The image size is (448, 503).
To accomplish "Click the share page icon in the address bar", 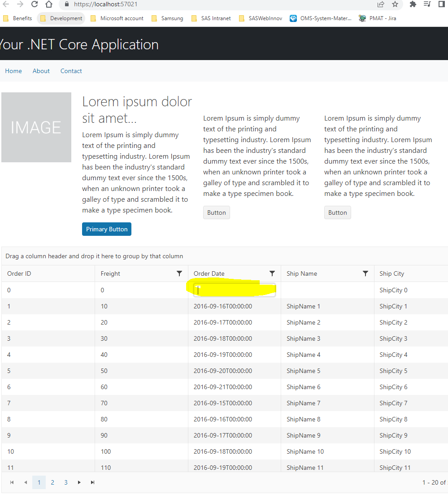I will [x=381, y=4].
